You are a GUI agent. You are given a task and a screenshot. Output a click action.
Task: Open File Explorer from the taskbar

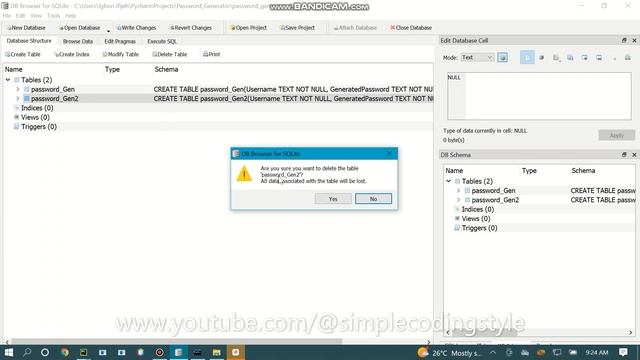pos(216,352)
